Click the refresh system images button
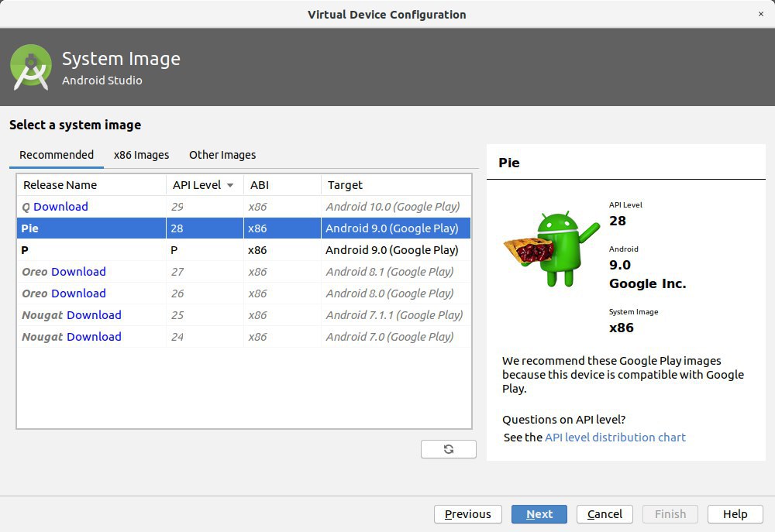 [448, 449]
